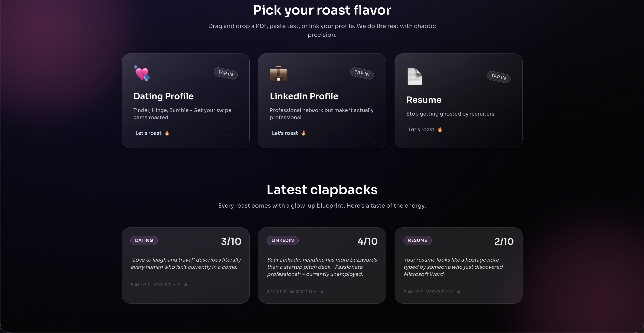The width and height of the screenshot is (644, 333).
Task: Click the fire emoji next to Dating Let's roast
Action: tap(167, 133)
